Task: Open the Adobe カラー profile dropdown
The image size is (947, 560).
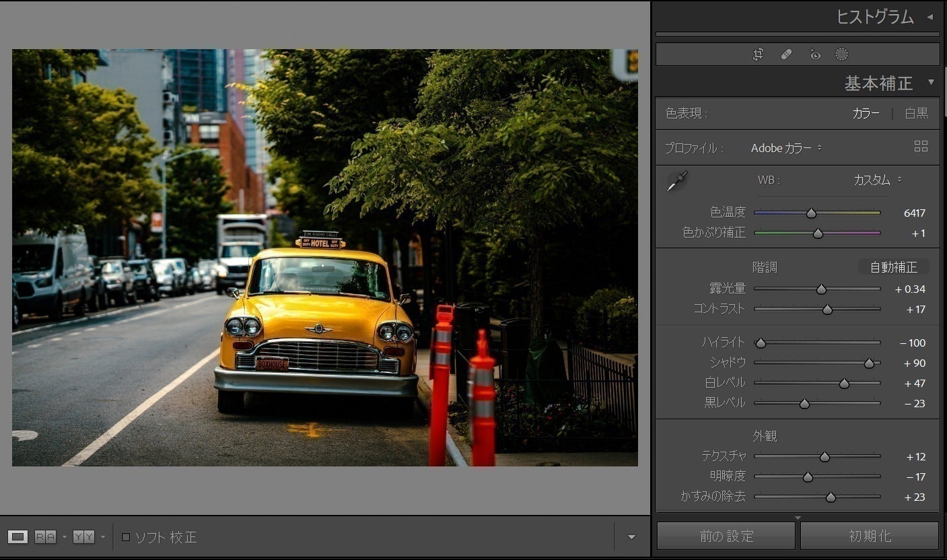Action: click(786, 148)
